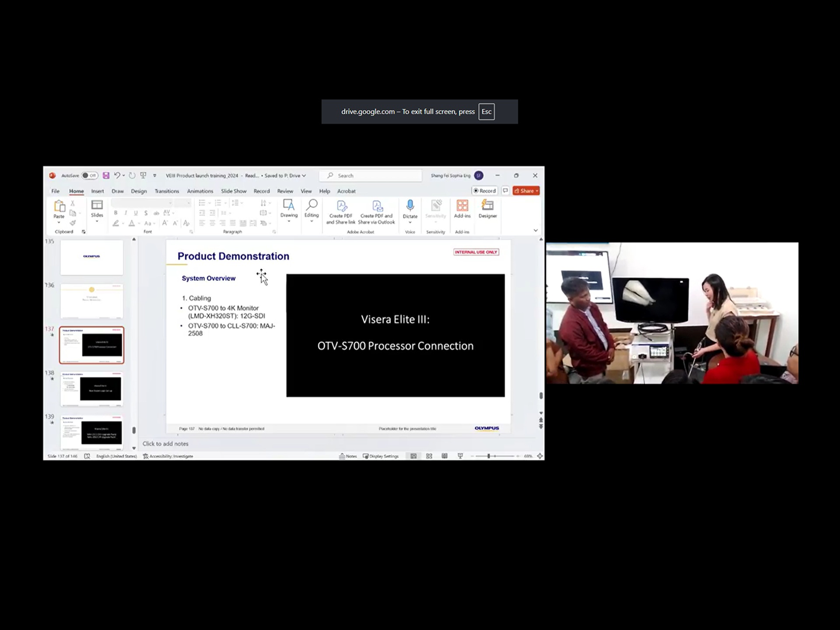Switch to Slide Sorter view icon
840x630 pixels.
[x=429, y=456]
